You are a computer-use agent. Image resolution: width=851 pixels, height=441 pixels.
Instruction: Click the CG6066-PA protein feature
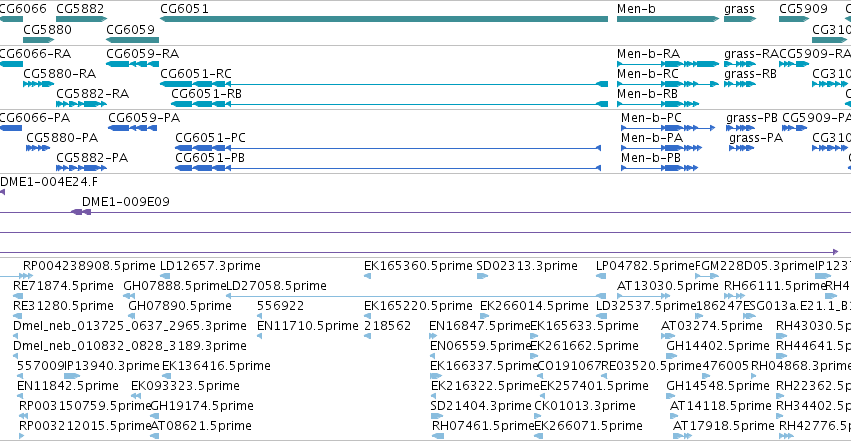click(11, 128)
